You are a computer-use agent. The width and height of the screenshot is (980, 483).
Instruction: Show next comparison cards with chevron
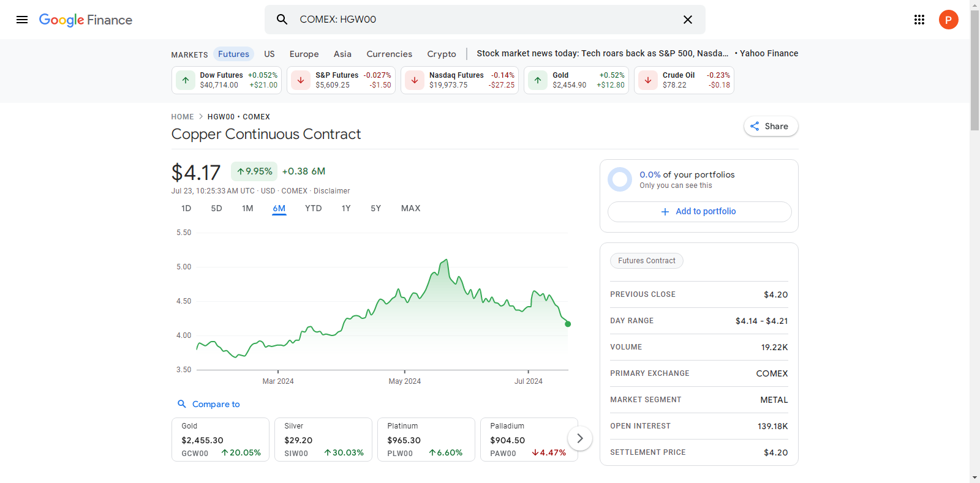tap(579, 438)
